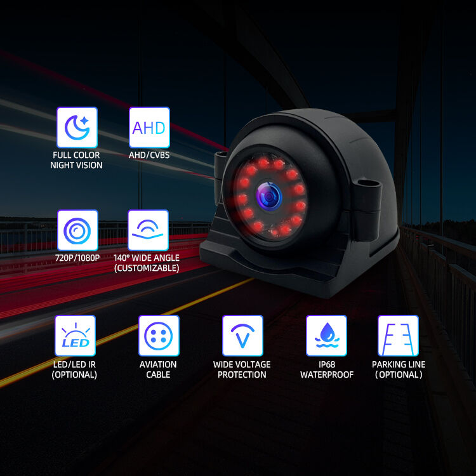
Task: Select the LED light icon
Action: pos(76,336)
